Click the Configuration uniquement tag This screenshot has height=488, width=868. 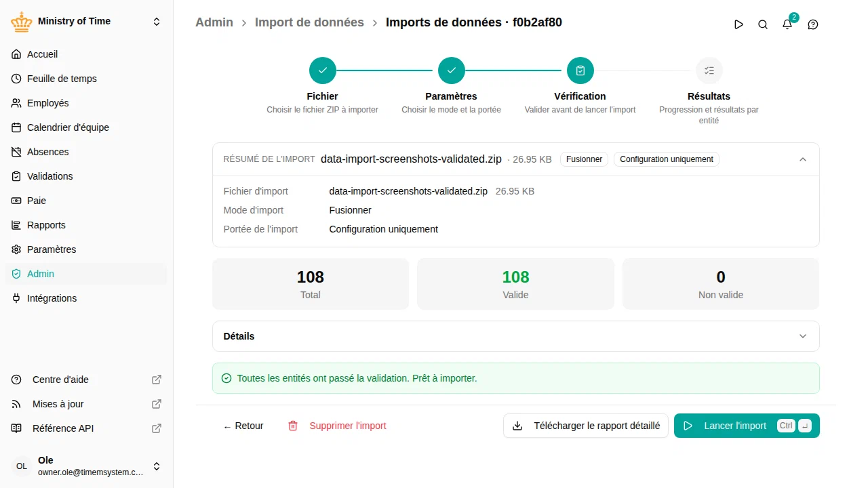(x=667, y=159)
